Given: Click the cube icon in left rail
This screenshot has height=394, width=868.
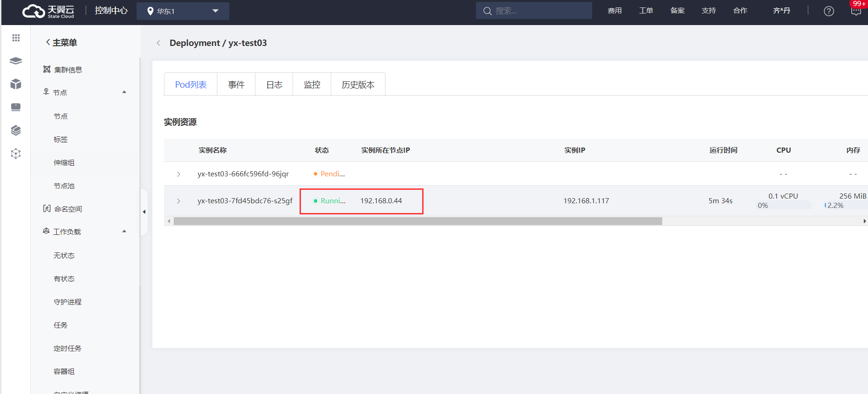Looking at the screenshot, I should tap(16, 84).
